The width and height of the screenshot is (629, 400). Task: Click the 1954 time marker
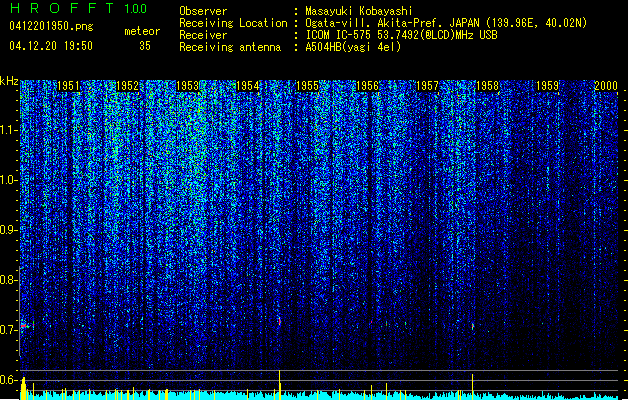point(248,86)
